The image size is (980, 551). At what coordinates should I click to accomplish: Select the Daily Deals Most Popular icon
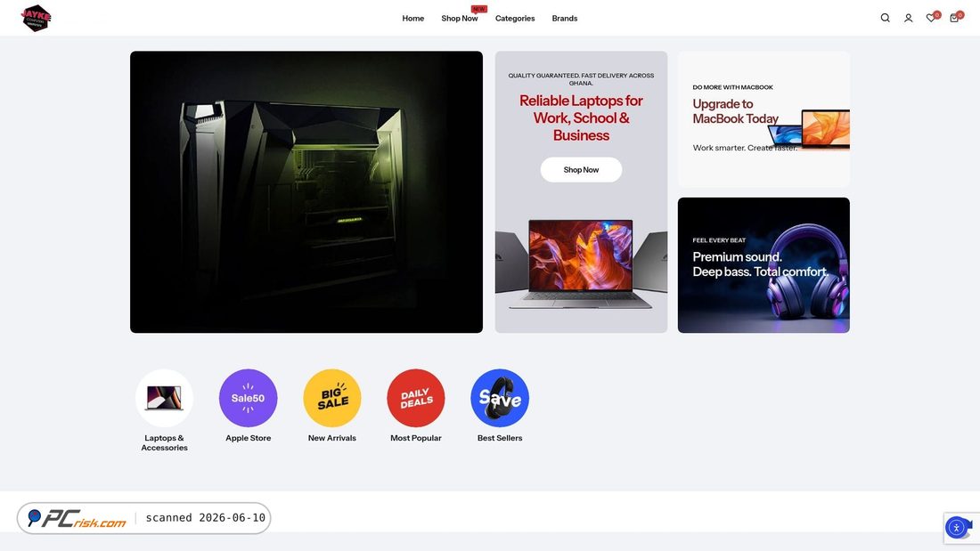coord(416,398)
